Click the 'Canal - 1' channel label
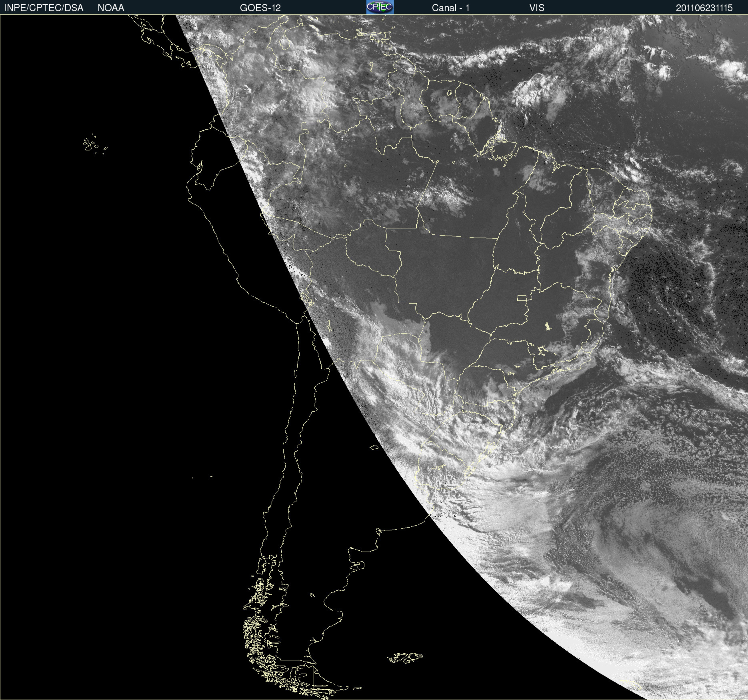This screenshot has width=748, height=700. tap(451, 8)
